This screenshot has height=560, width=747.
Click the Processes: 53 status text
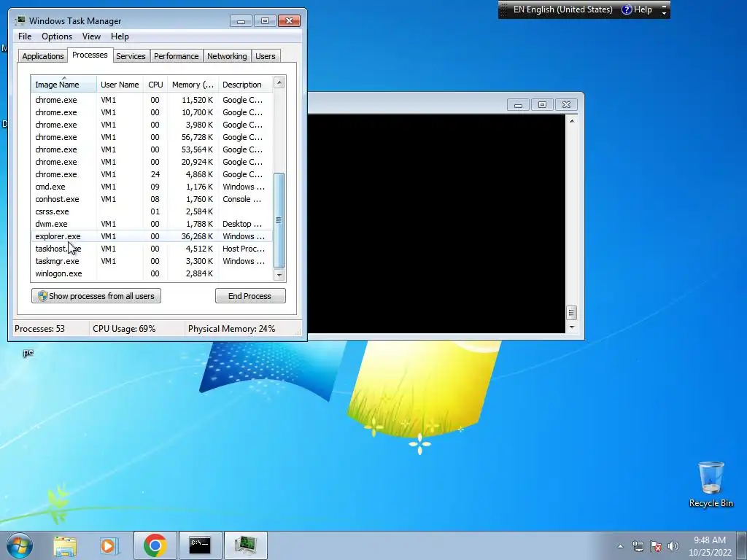tap(39, 329)
